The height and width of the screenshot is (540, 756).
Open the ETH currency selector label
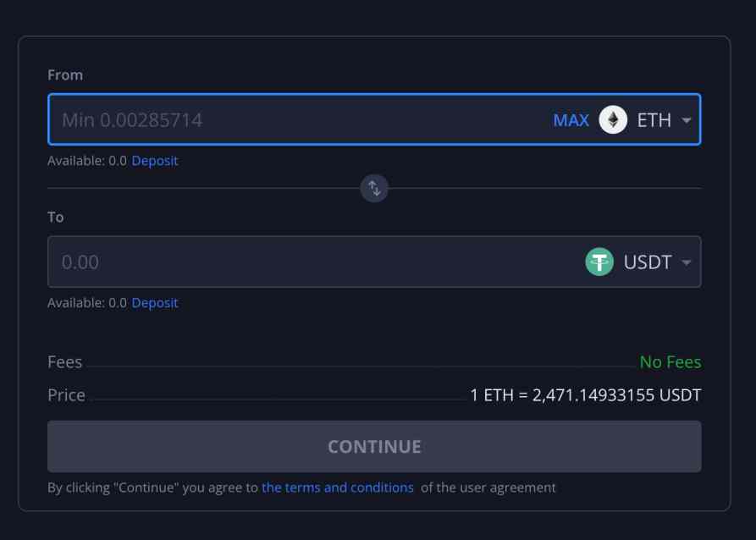[654, 120]
